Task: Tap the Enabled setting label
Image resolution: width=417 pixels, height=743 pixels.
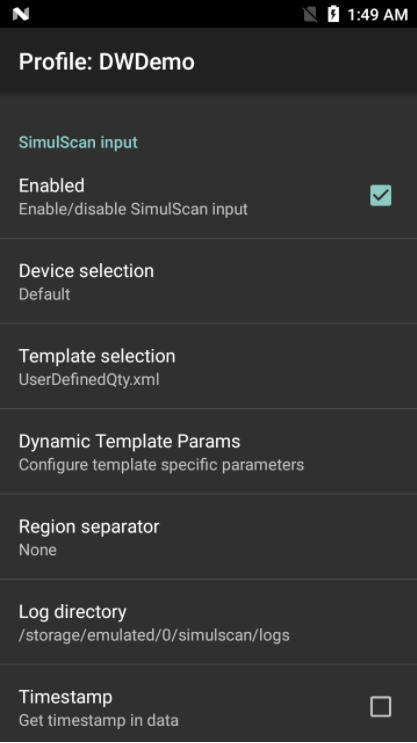Action: coord(52,185)
